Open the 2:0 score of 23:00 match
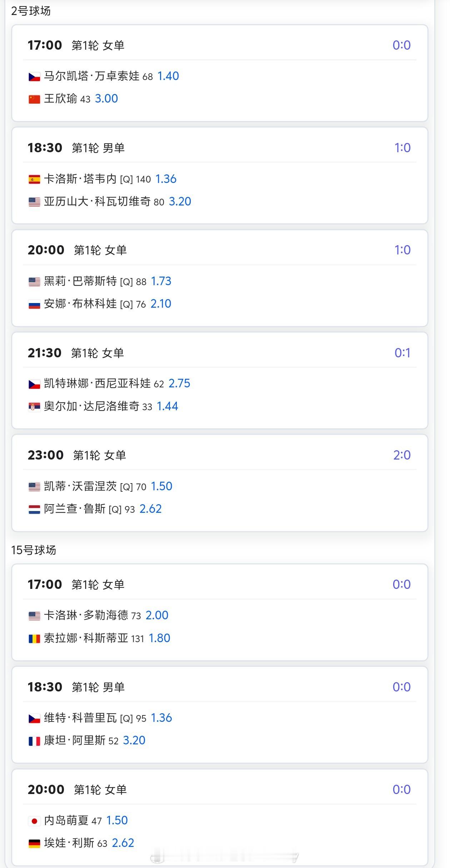The image size is (450, 868). click(x=402, y=455)
